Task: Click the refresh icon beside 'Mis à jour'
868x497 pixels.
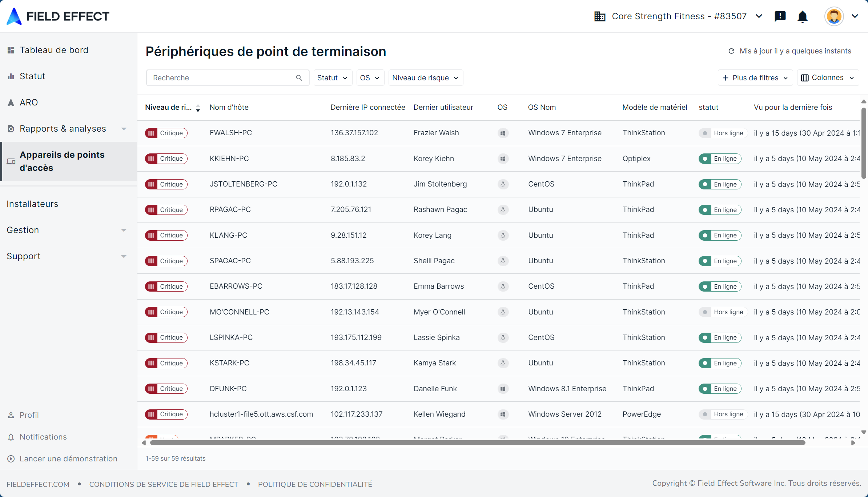Action: tap(731, 51)
